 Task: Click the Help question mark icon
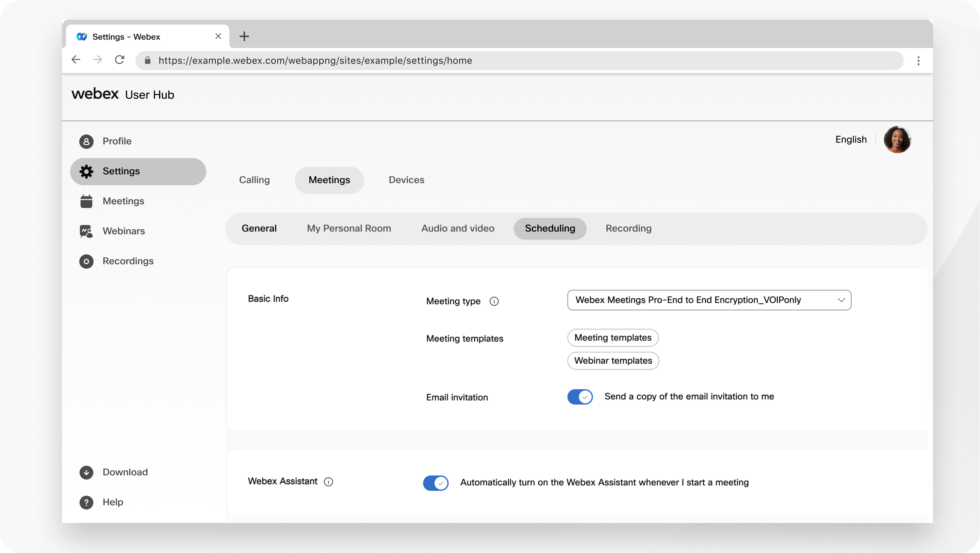click(86, 502)
